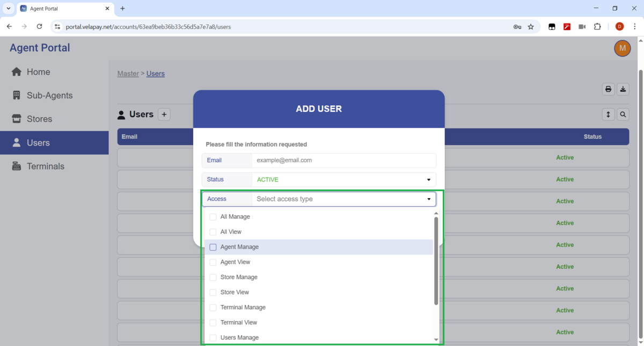
Task: Click the printer icon above the Users table
Action: coord(608,89)
